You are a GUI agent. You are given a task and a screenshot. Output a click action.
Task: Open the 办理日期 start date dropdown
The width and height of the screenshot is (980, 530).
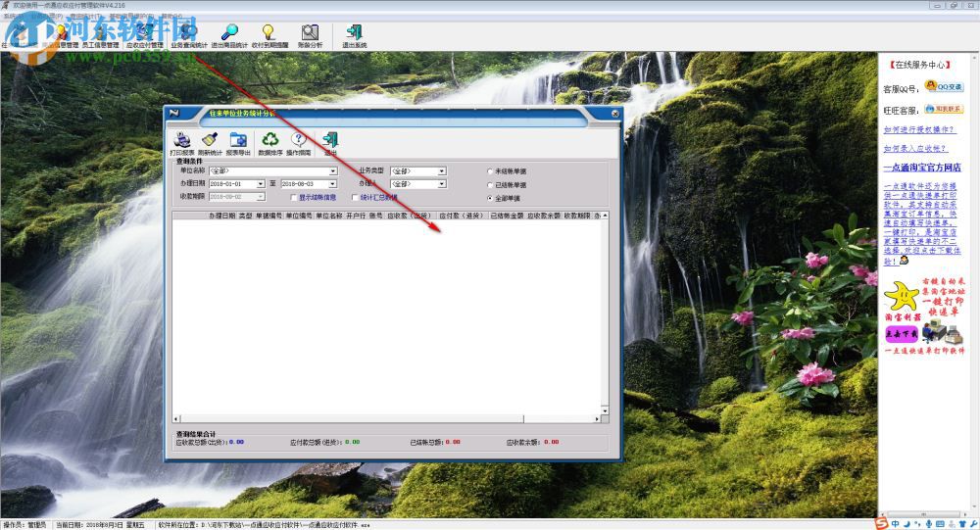click(x=261, y=184)
